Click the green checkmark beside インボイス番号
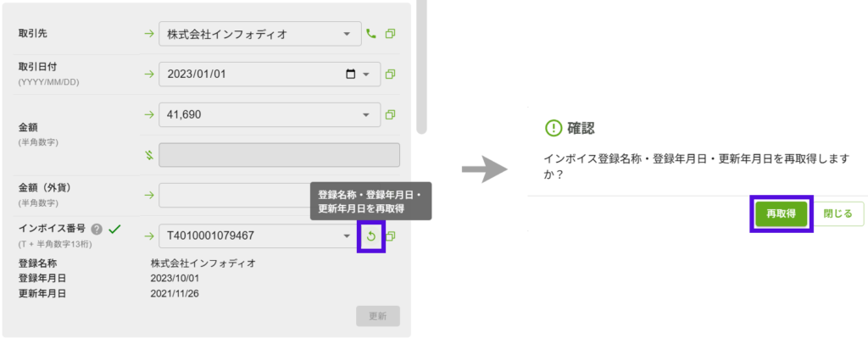 [114, 229]
